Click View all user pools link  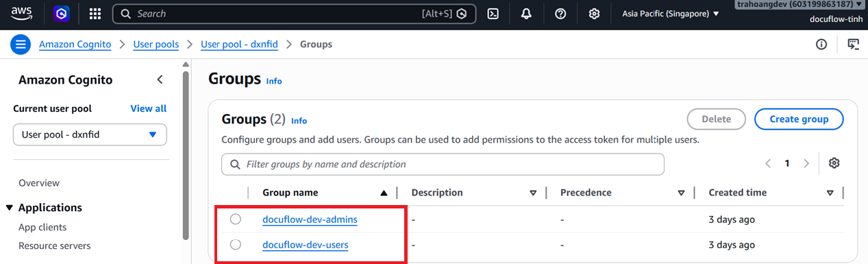pyautogui.click(x=148, y=108)
